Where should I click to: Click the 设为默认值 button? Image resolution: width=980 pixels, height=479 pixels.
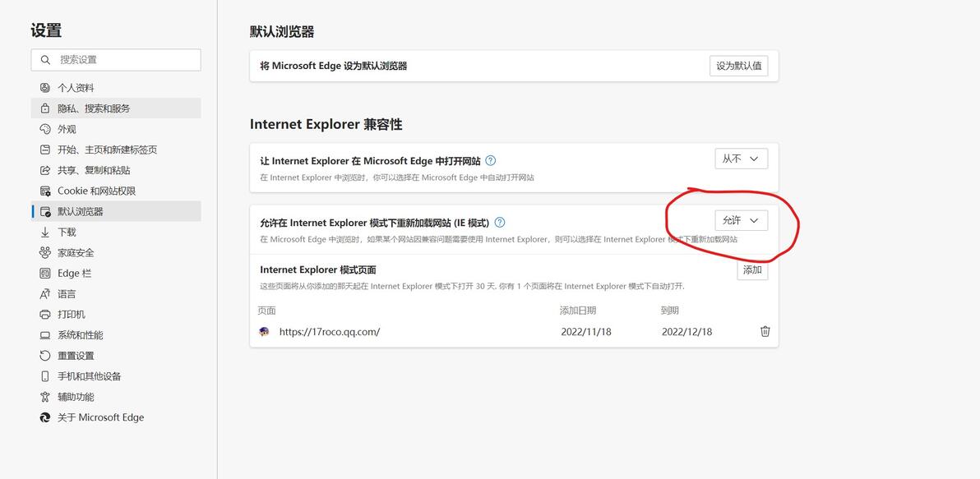pos(739,66)
